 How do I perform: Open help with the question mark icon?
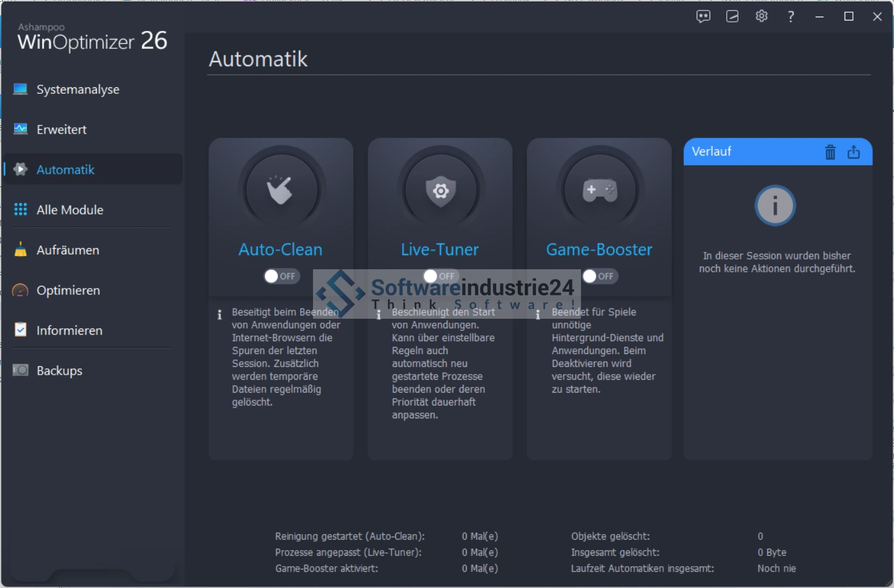point(791,17)
